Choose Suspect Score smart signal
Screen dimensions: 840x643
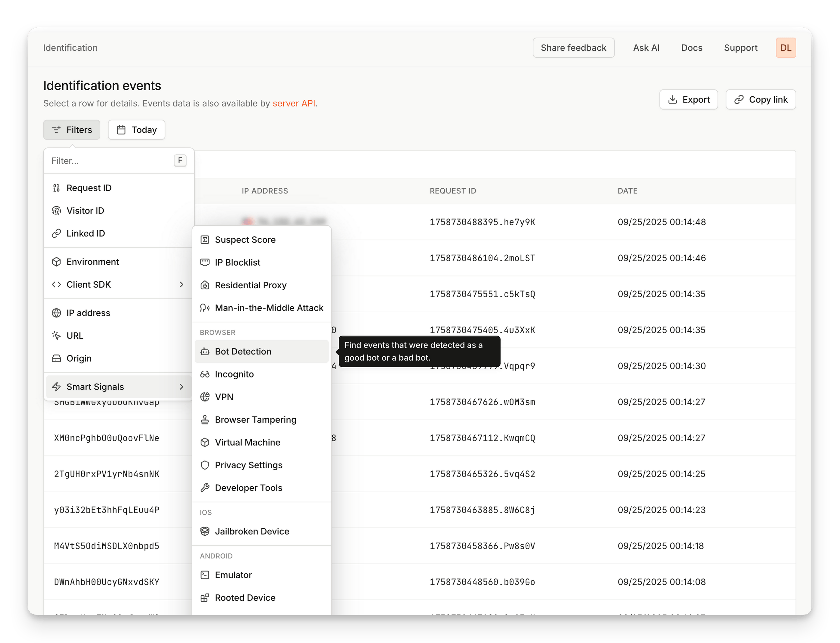pyautogui.click(x=261, y=240)
